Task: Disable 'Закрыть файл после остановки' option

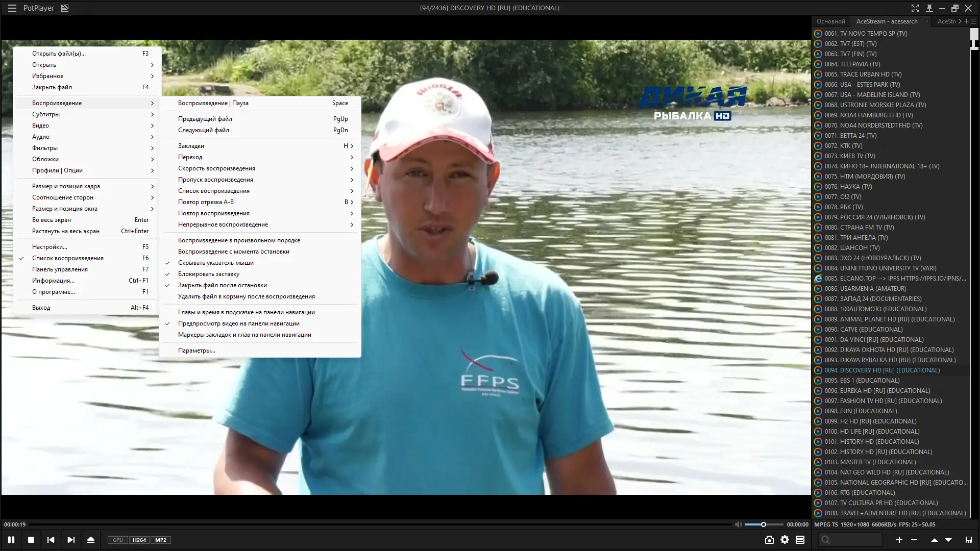Action: 222,285
